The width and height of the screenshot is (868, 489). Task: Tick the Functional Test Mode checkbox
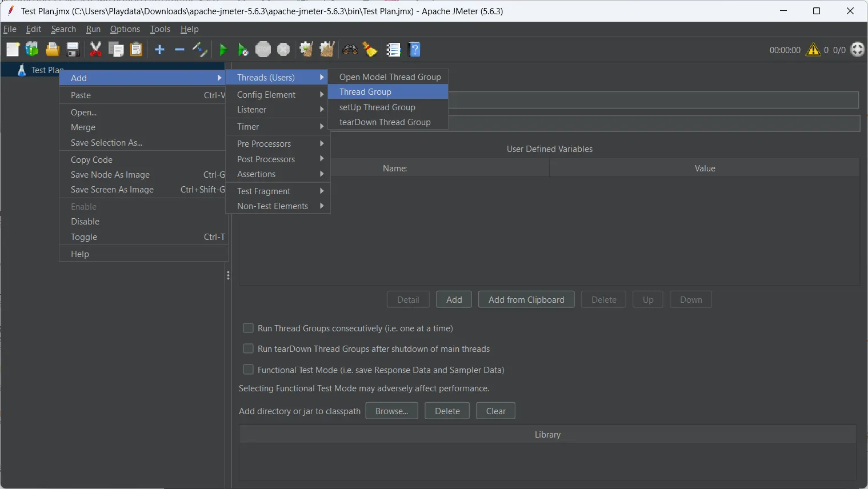(x=248, y=370)
